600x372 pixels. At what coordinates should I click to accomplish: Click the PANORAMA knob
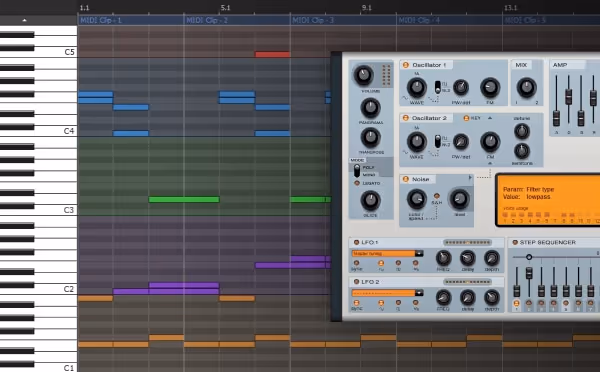[370, 108]
